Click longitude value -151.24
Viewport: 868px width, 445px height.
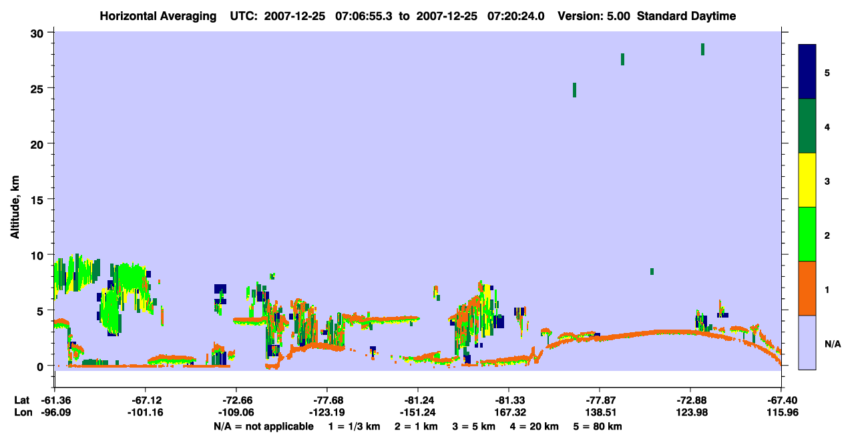(418, 412)
